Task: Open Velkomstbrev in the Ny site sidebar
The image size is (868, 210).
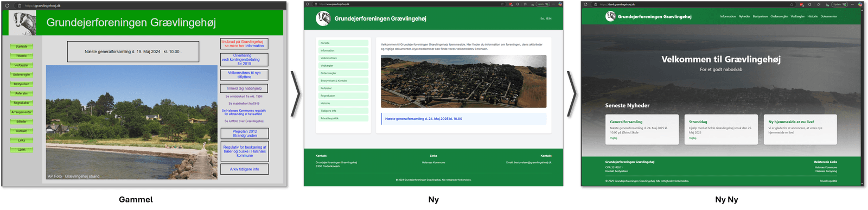Action: pyautogui.click(x=343, y=58)
